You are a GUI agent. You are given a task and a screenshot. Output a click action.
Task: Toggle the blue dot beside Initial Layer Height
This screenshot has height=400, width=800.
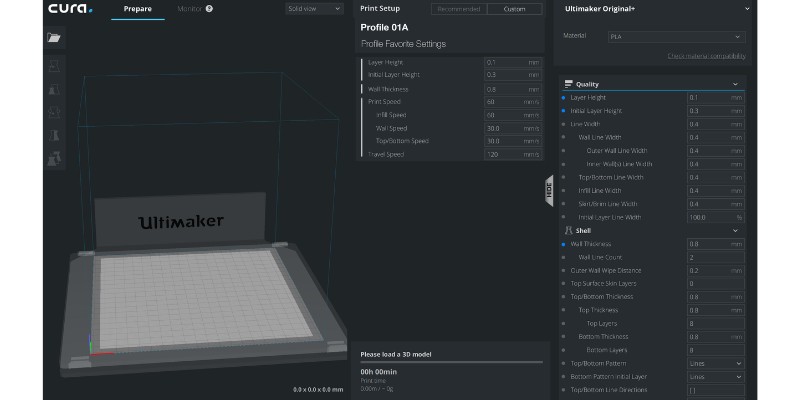563,111
